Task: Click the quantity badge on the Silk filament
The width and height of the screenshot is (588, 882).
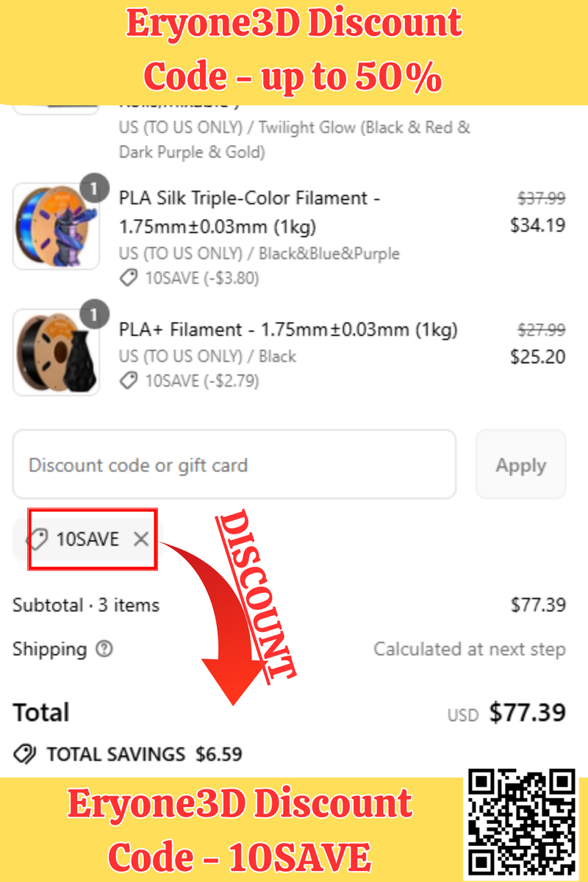Action: (x=94, y=189)
